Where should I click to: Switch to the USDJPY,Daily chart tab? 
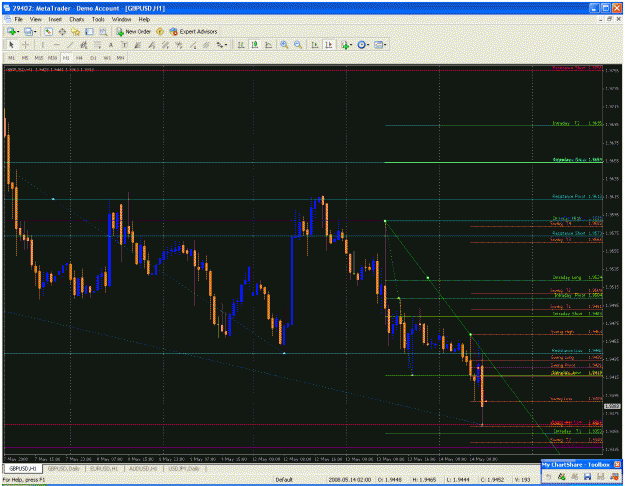point(184,468)
